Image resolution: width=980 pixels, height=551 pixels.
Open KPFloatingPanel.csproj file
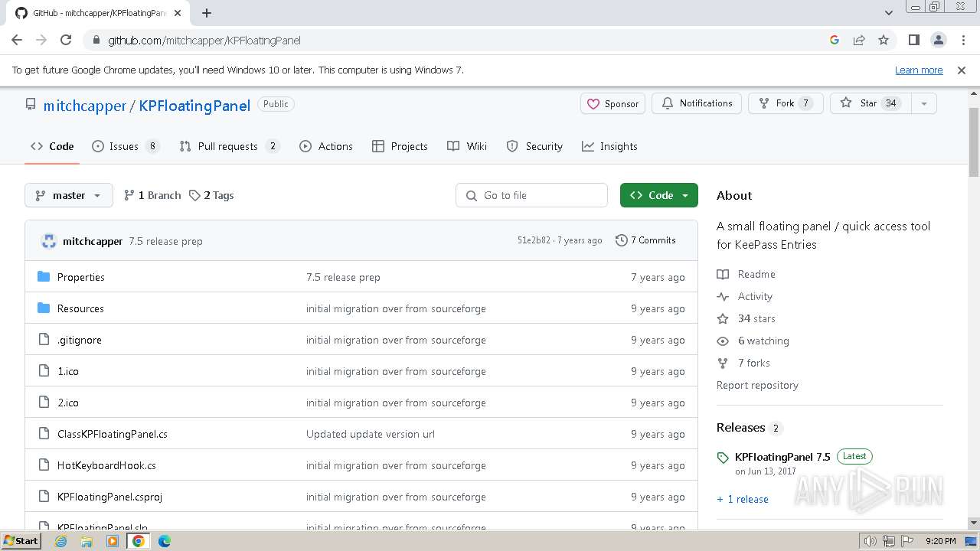(x=110, y=497)
